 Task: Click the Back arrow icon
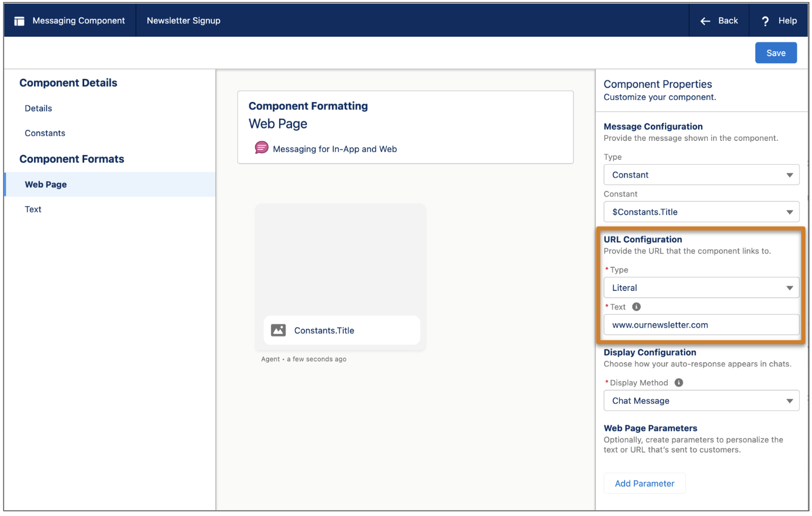pos(705,21)
